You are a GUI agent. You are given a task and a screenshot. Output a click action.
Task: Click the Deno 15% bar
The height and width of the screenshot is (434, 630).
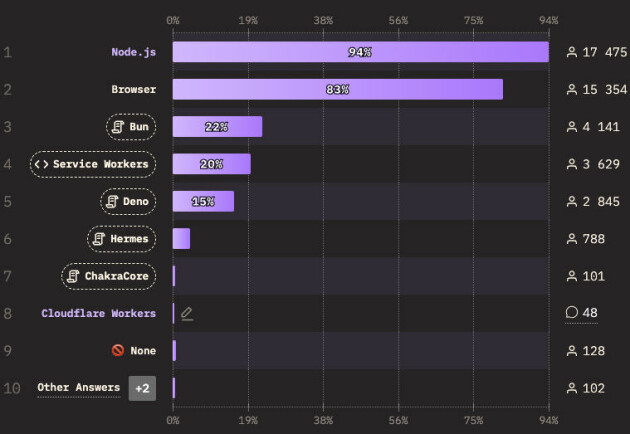tap(203, 201)
